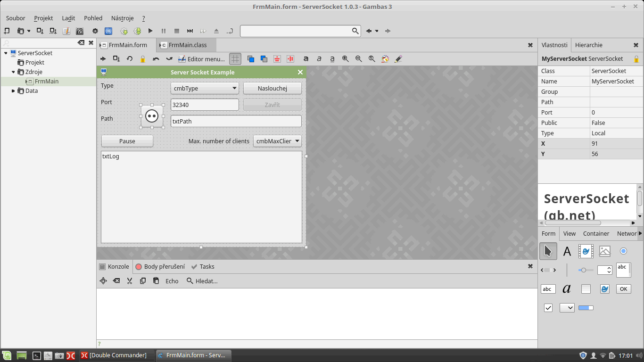
Task: Switch to the FrmMain.class tab
Action: pos(187,45)
